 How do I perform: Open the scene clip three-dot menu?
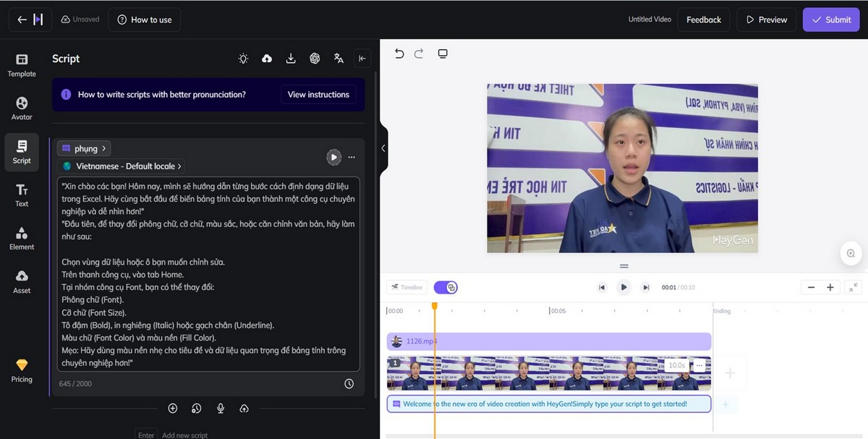click(699, 366)
